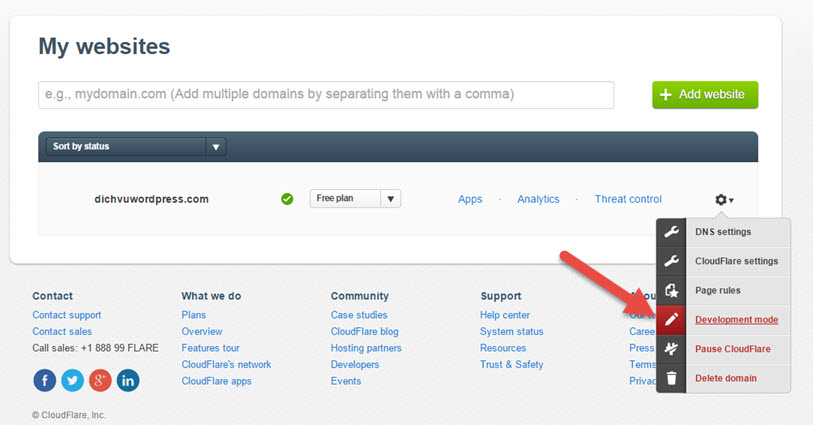Screen dimensions: 813x425
Task: Open the gear settings menu for dichvuwordpress.com
Action: pyautogui.click(x=724, y=200)
